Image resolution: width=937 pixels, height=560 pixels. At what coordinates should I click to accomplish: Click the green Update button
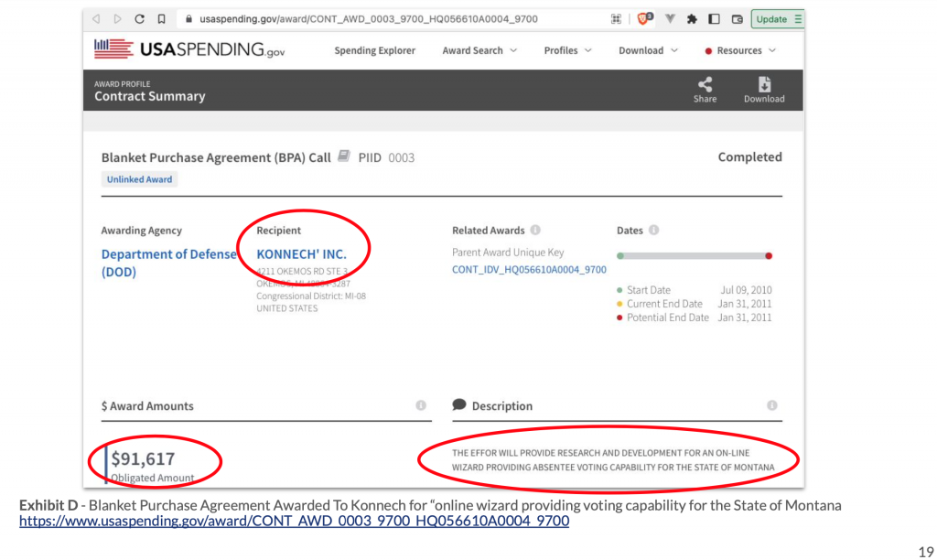pos(777,19)
